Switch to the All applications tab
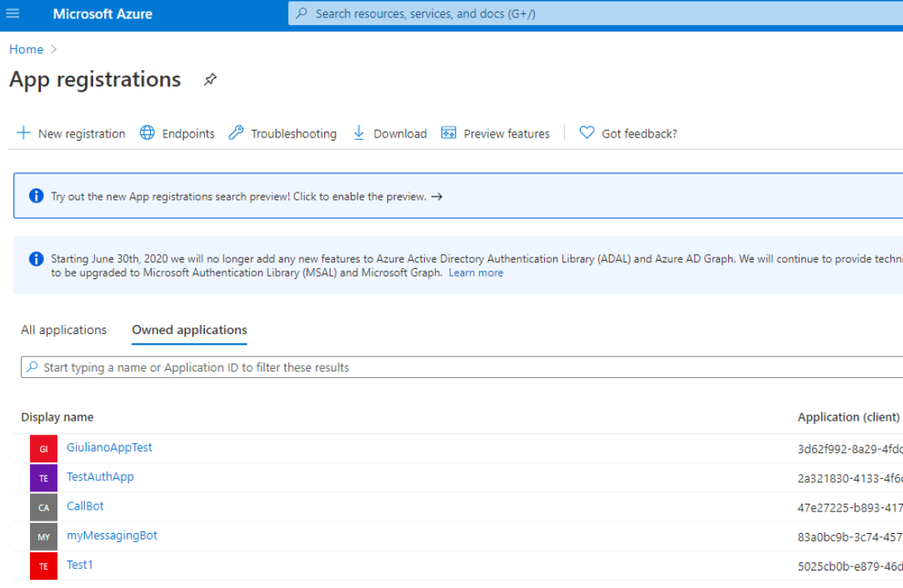The image size is (903, 588). [x=63, y=330]
